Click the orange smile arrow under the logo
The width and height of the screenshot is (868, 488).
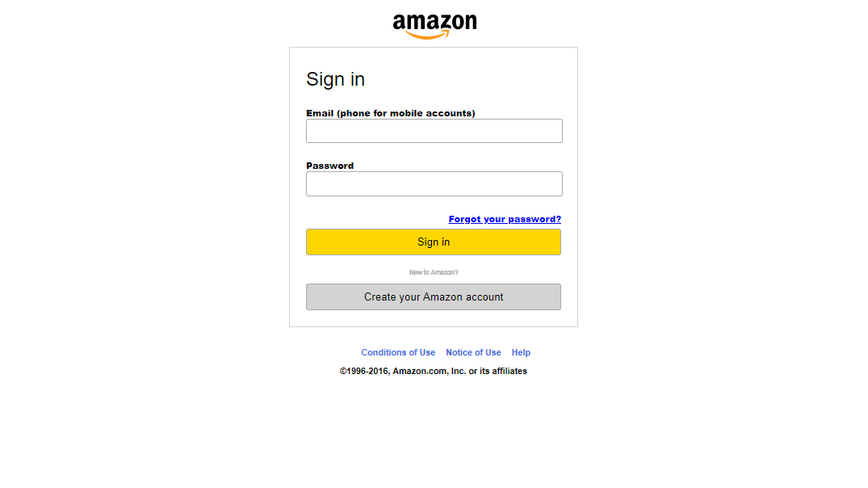point(427,35)
